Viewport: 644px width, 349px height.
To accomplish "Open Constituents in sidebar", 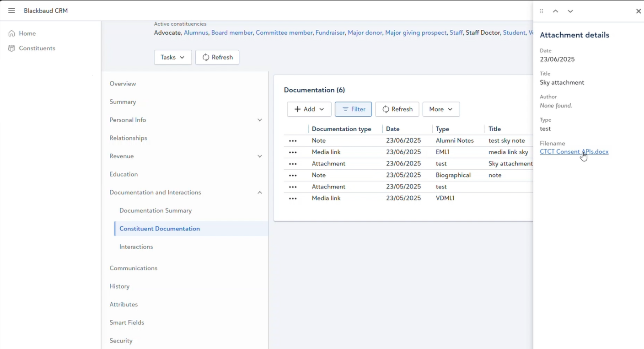I will pos(32,48).
